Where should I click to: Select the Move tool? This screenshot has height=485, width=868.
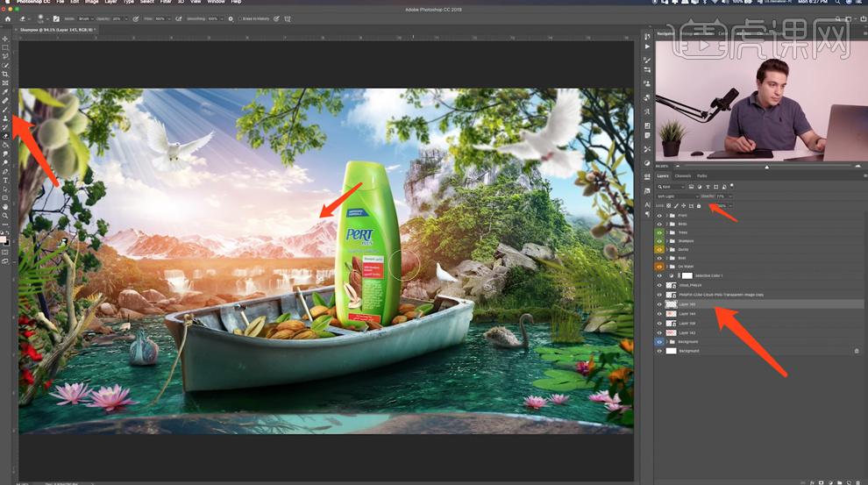point(5,39)
